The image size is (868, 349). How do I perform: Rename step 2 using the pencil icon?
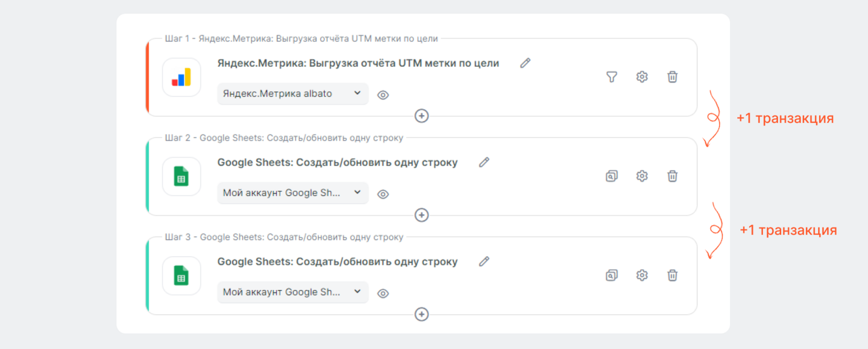pos(484,162)
